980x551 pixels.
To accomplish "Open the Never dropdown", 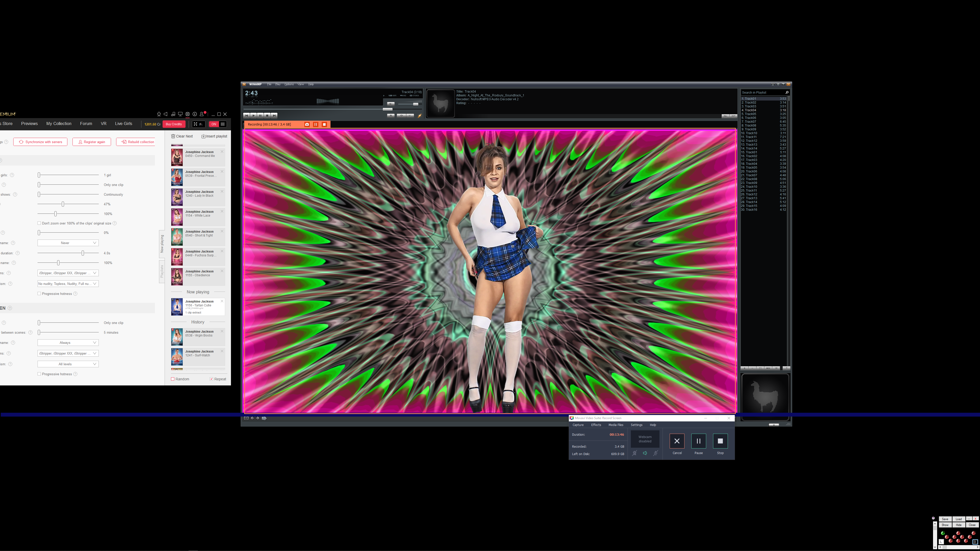I will [68, 243].
